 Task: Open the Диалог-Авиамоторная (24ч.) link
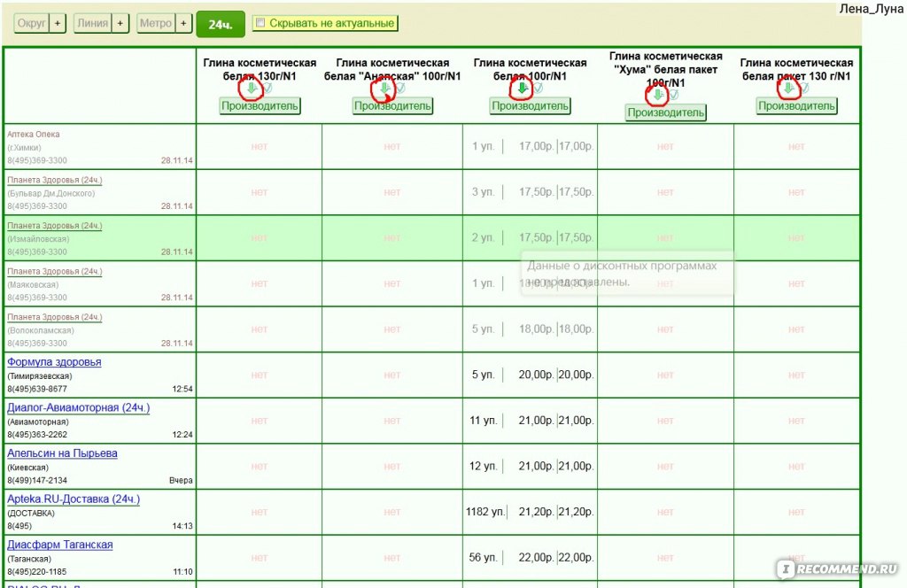79,407
